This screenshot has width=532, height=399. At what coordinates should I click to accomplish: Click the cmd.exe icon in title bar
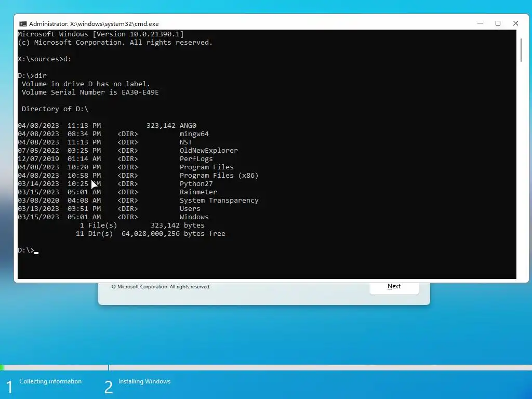(x=23, y=24)
